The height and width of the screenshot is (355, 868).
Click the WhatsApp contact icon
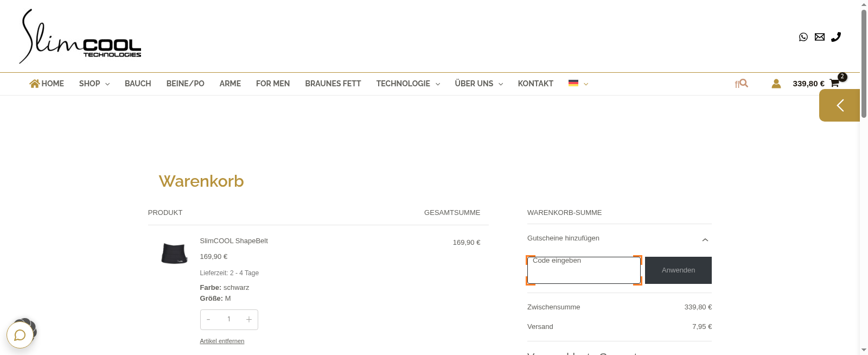pyautogui.click(x=803, y=37)
